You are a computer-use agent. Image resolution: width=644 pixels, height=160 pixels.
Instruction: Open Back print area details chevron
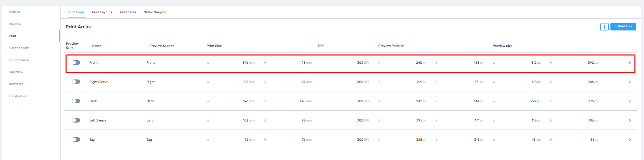630,101
